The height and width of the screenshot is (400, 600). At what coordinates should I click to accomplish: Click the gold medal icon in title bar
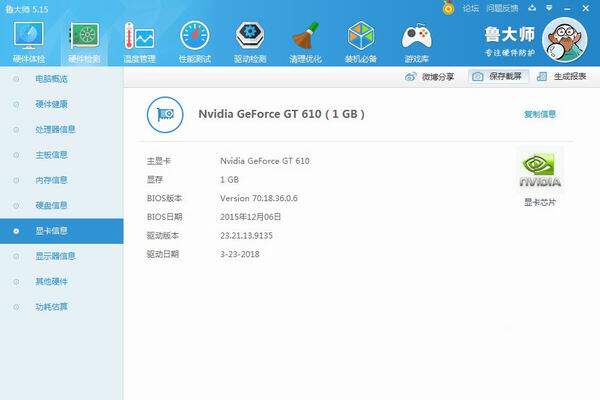(x=448, y=8)
